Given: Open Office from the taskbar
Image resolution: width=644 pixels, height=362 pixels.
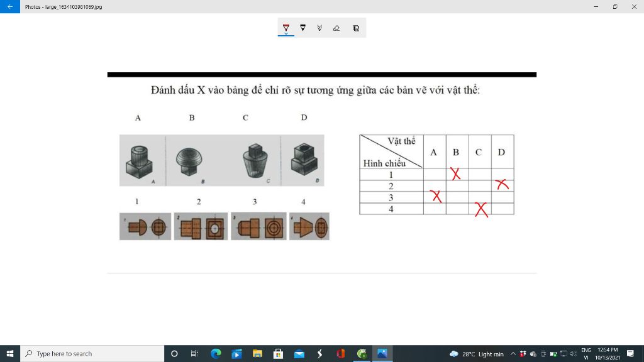Looking at the screenshot, I should pos(340,353).
